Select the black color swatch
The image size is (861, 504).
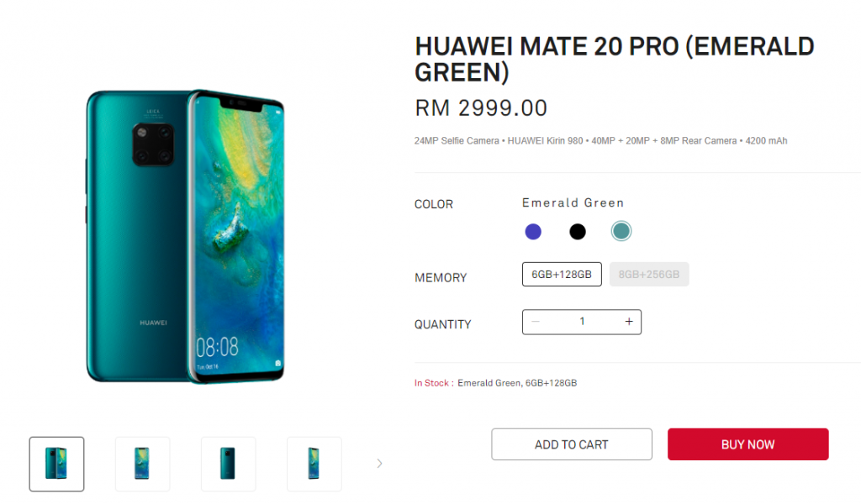[x=577, y=232]
